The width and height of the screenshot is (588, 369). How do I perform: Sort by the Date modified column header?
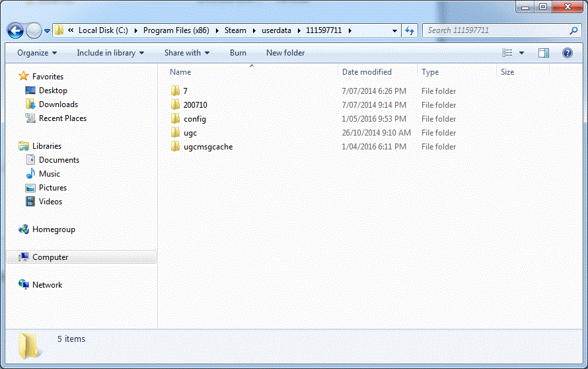tap(367, 72)
